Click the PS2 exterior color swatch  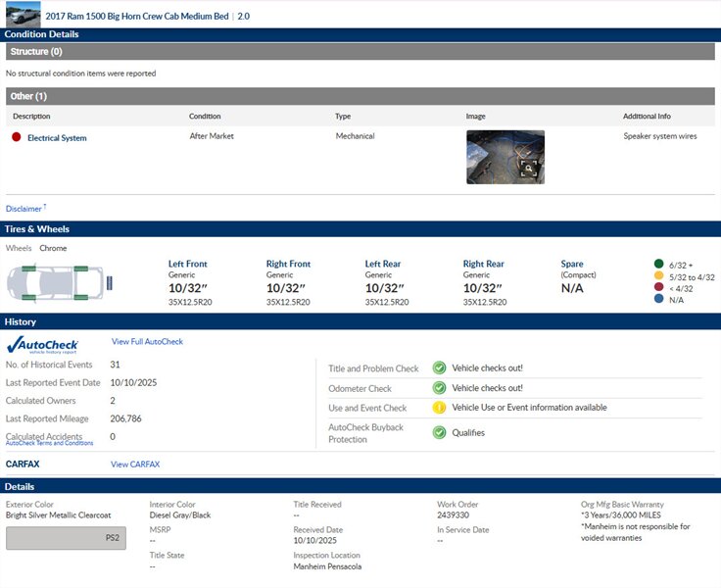pyautogui.click(x=66, y=538)
